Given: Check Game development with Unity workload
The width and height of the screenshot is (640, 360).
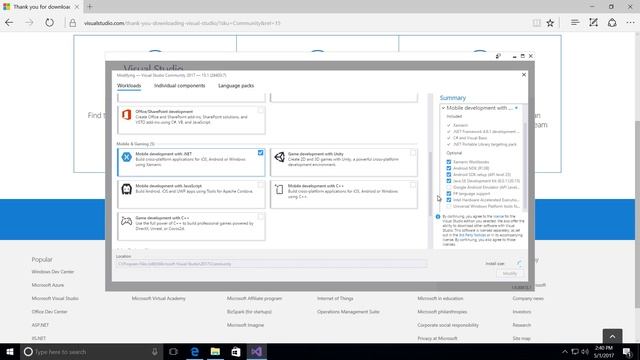Looking at the screenshot, I should [x=413, y=153].
